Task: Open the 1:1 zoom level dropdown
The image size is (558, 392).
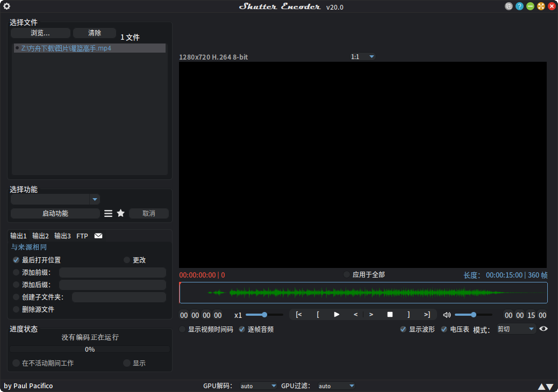Action: click(370, 56)
